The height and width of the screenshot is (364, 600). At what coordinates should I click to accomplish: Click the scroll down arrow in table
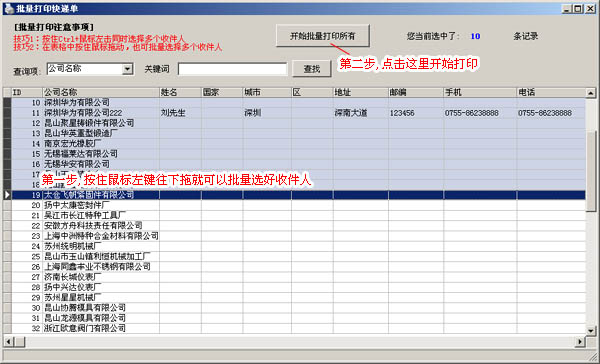point(590,330)
